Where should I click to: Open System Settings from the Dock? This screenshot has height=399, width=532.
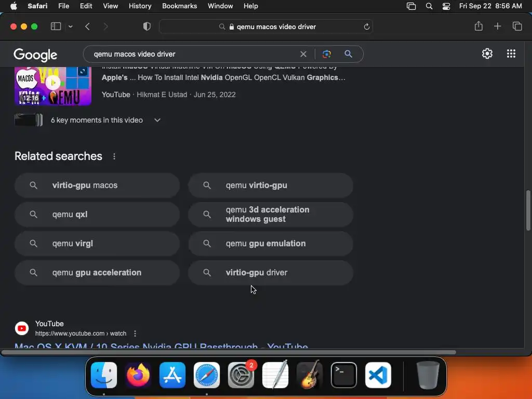coord(241,375)
